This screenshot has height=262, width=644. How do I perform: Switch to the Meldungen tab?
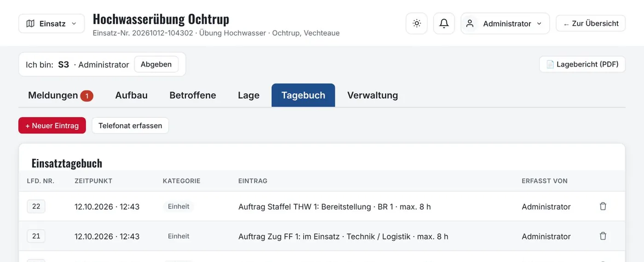60,96
